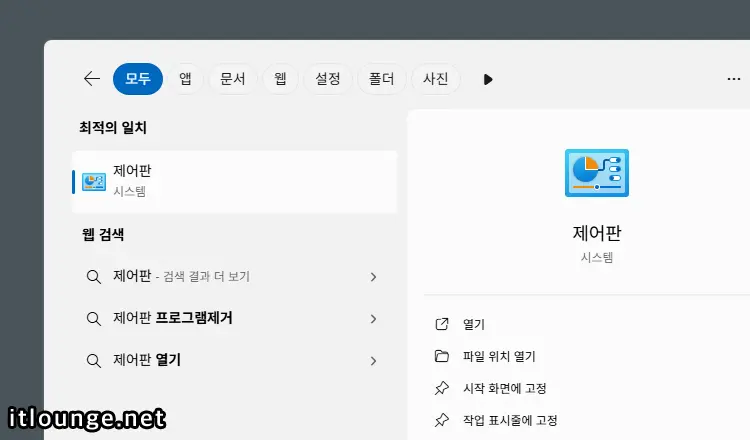Click the pin icon beside 작업 표시줄에 고정
The height and width of the screenshot is (440, 750).
tap(442, 420)
